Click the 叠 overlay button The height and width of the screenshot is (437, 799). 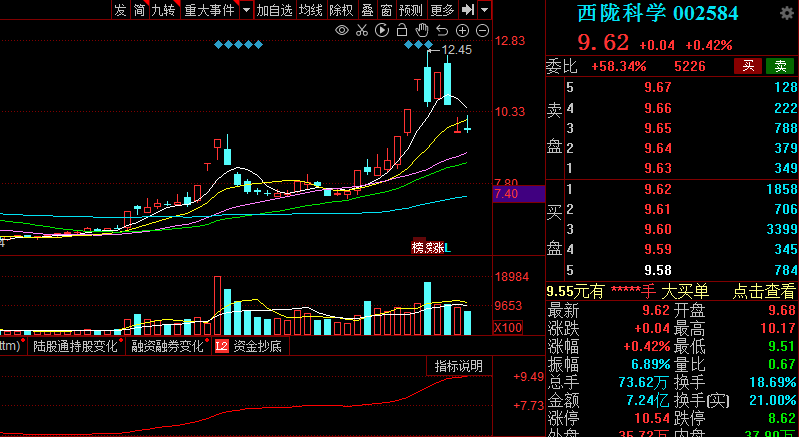coord(367,10)
